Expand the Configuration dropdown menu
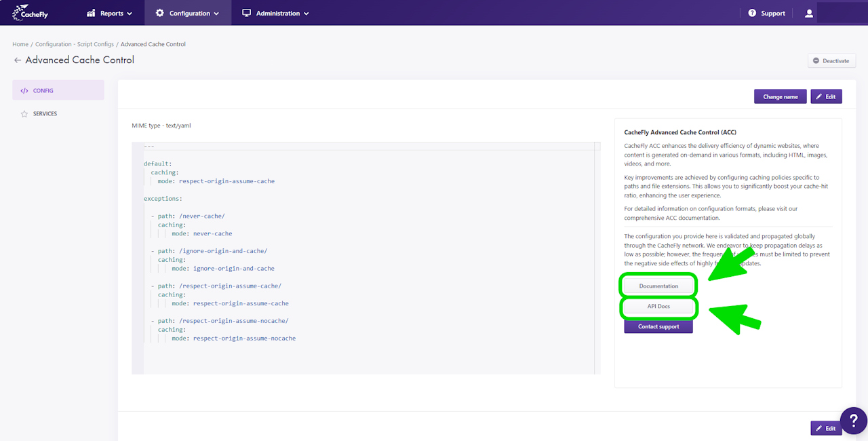The height and width of the screenshot is (441, 868). (x=187, y=13)
